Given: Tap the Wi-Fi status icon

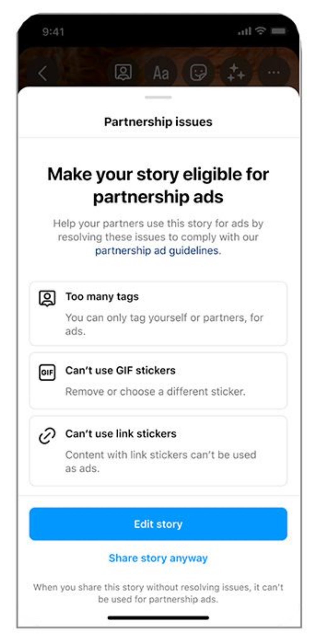Looking at the screenshot, I should [x=260, y=31].
